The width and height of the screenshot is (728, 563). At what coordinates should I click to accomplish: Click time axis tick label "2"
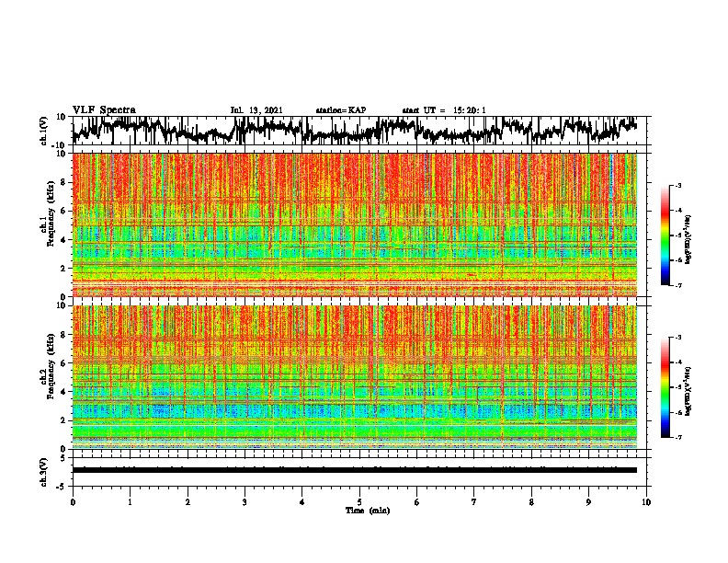click(188, 502)
